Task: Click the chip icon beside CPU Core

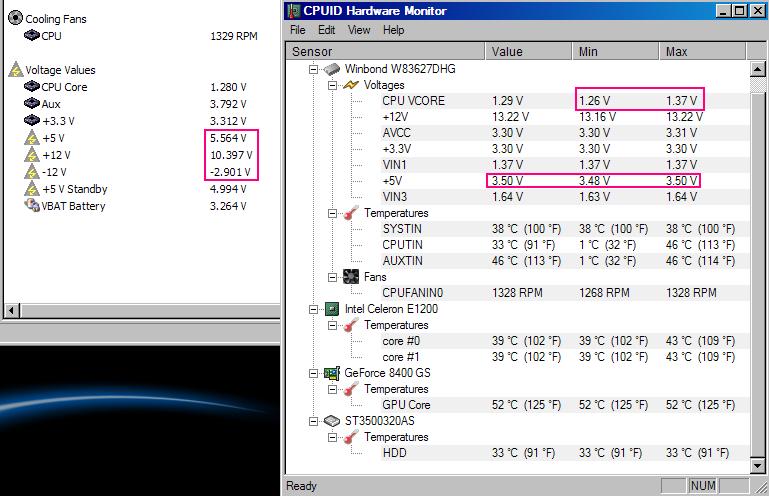Action: [x=32, y=86]
